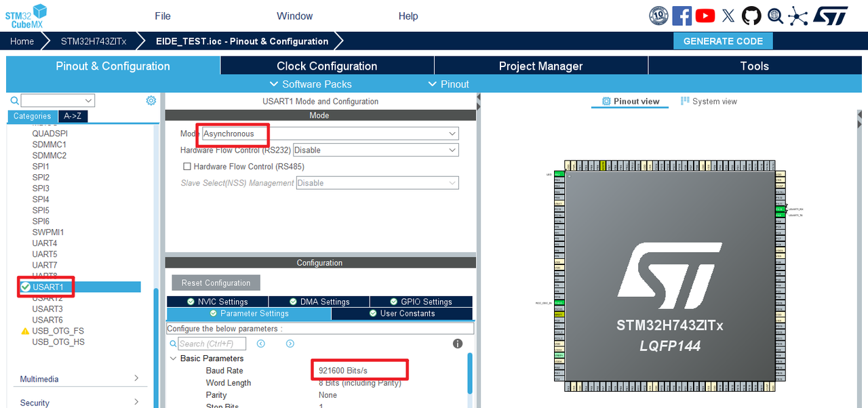
Task: Open the Mode dropdown set to Asynchronous
Action: click(330, 134)
